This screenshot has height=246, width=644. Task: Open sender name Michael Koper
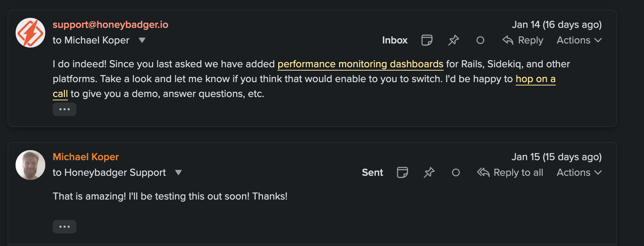pos(86,157)
